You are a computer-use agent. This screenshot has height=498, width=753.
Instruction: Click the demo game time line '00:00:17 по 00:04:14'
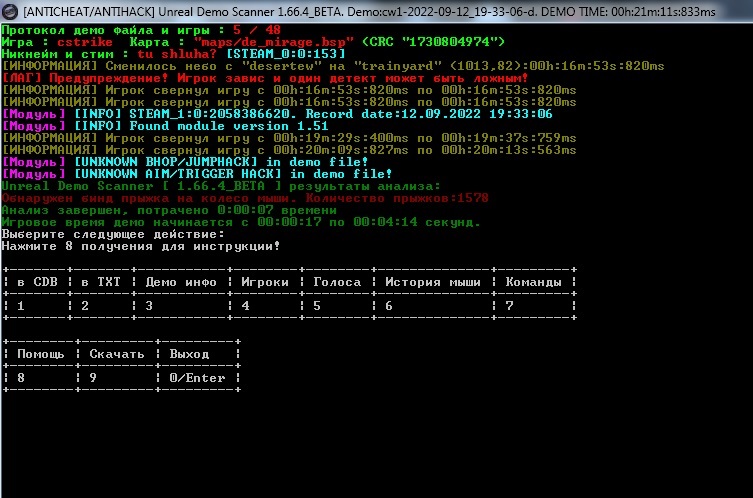pos(241,222)
